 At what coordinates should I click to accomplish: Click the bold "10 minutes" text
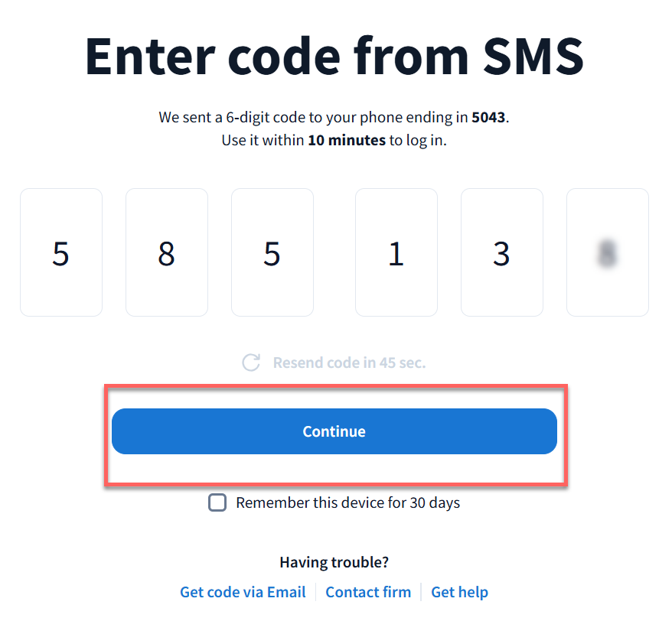347,141
